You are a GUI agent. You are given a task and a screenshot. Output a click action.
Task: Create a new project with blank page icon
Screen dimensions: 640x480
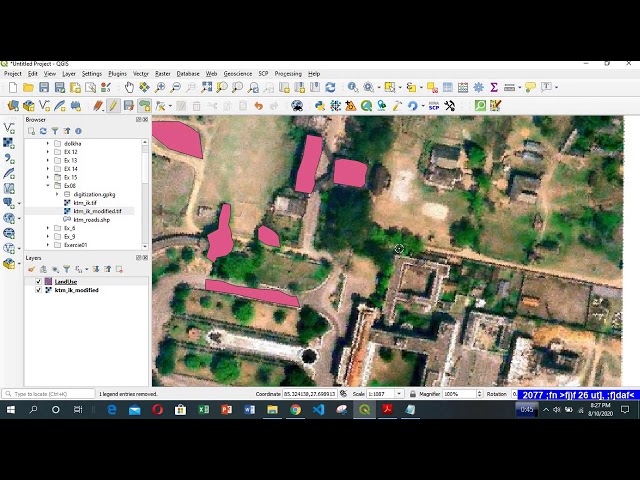[x=13, y=87]
